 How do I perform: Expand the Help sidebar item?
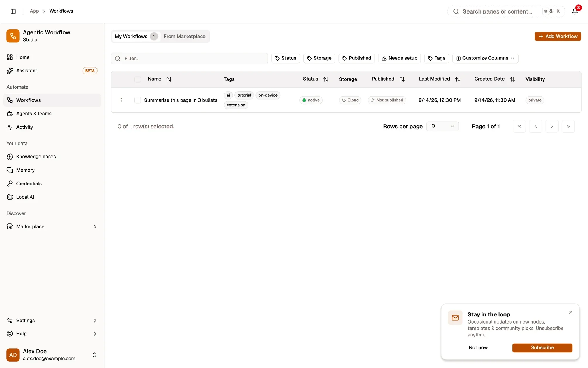pos(52,334)
